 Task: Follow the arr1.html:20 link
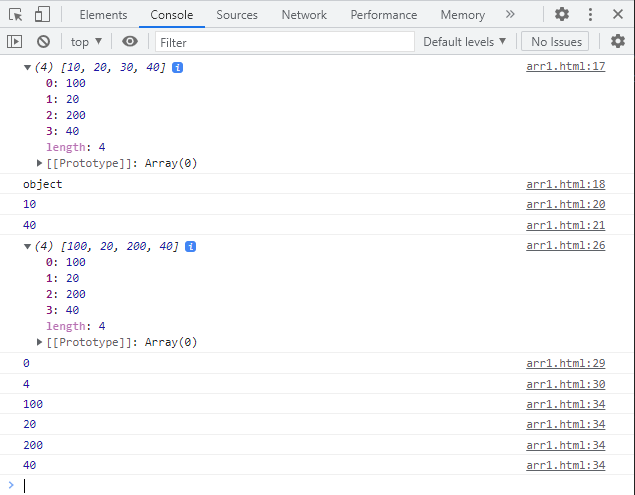click(x=565, y=204)
